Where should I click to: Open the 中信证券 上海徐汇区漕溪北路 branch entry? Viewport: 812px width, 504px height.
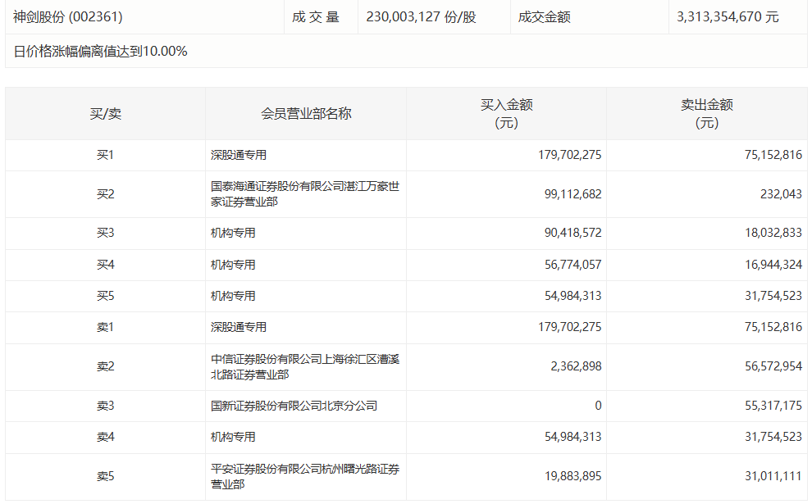pos(304,366)
